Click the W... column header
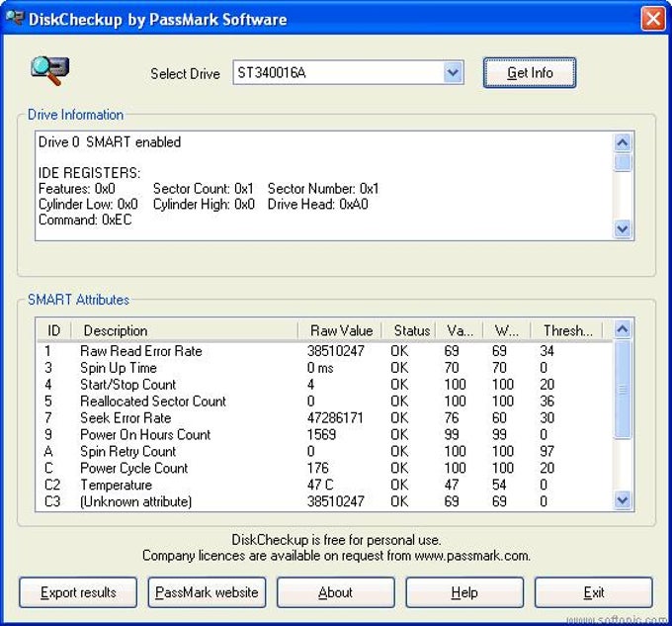Viewport: 672px width, 626px height. 507,330
